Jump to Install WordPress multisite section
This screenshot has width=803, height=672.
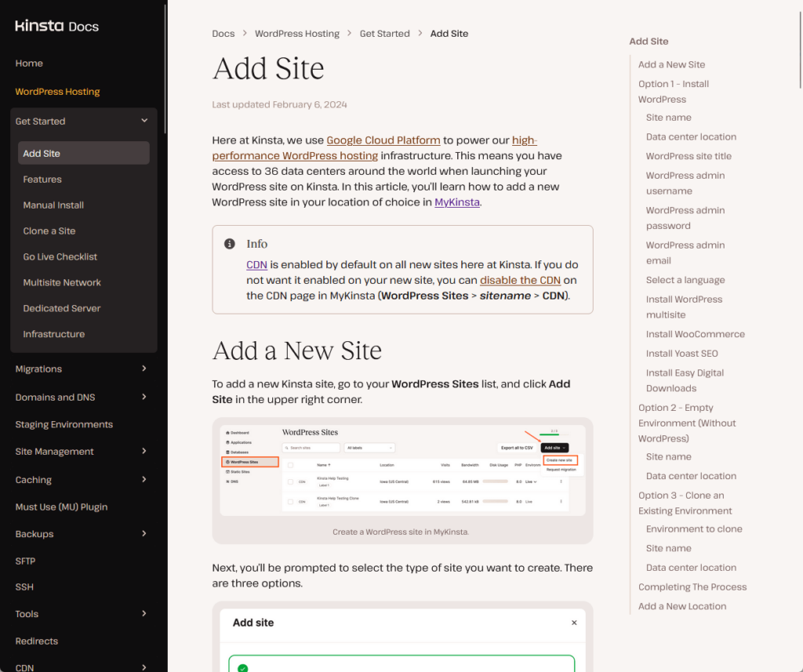click(684, 307)
